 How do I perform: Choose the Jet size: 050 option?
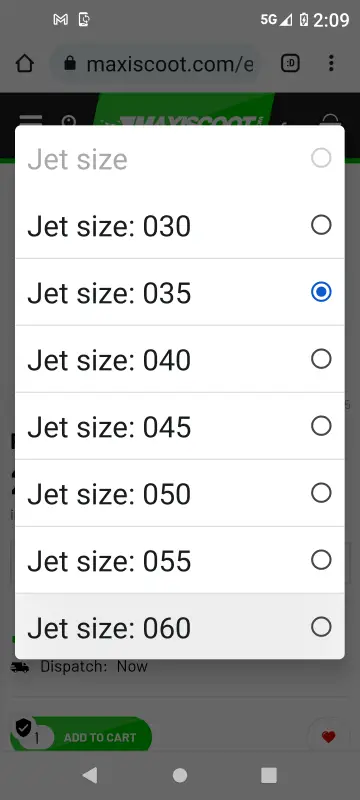[x=179, y=493]
